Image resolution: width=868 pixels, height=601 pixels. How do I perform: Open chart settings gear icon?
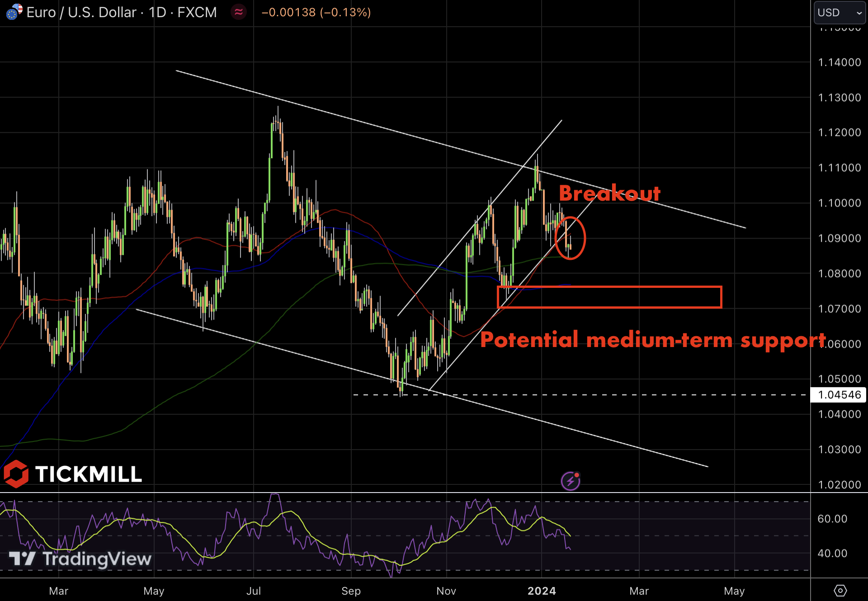[840, 590]
